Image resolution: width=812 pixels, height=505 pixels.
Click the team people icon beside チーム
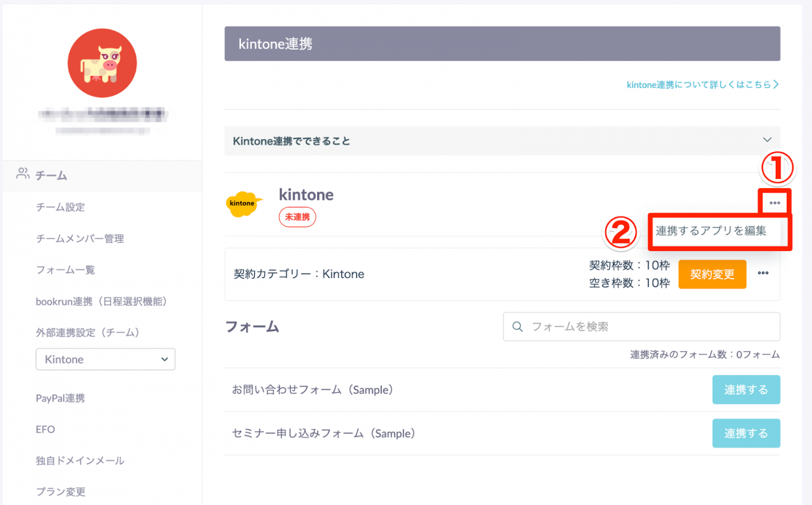point(22,174)
